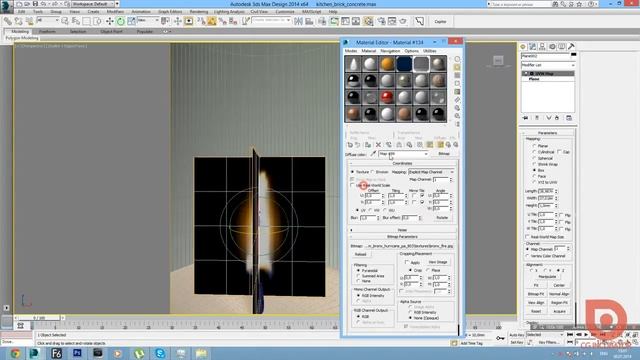Toggle Background checker icon on side bar
The width and height of the screenshot is (640, 360).
457,76
